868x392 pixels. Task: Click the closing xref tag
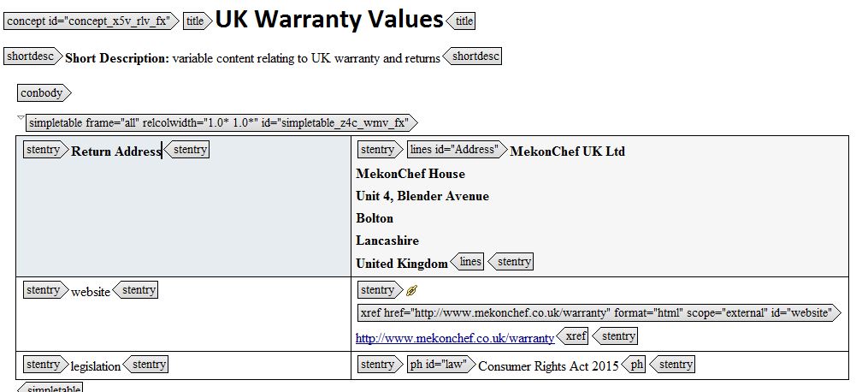pos(573,336)
